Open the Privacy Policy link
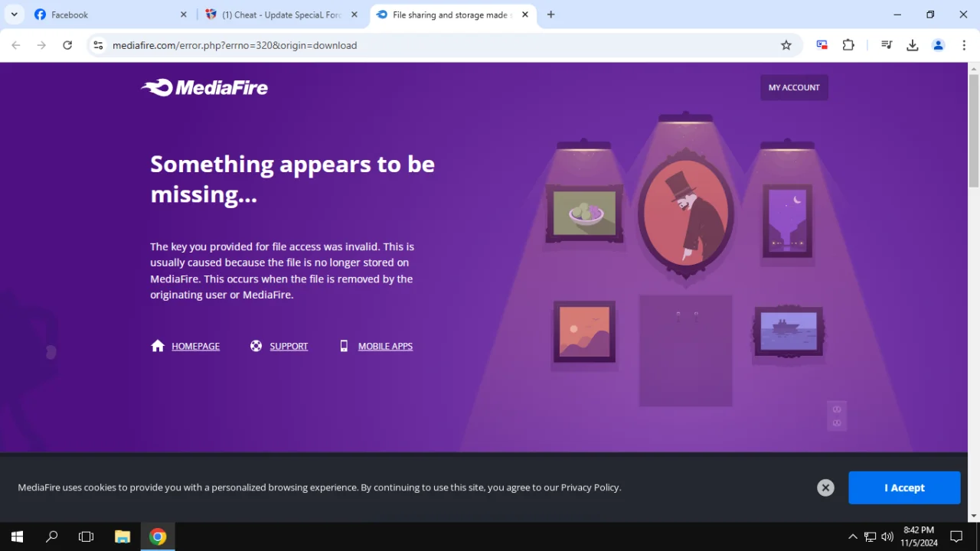The width and height of the screenshot is (980, 551). (x=590, y=487)
